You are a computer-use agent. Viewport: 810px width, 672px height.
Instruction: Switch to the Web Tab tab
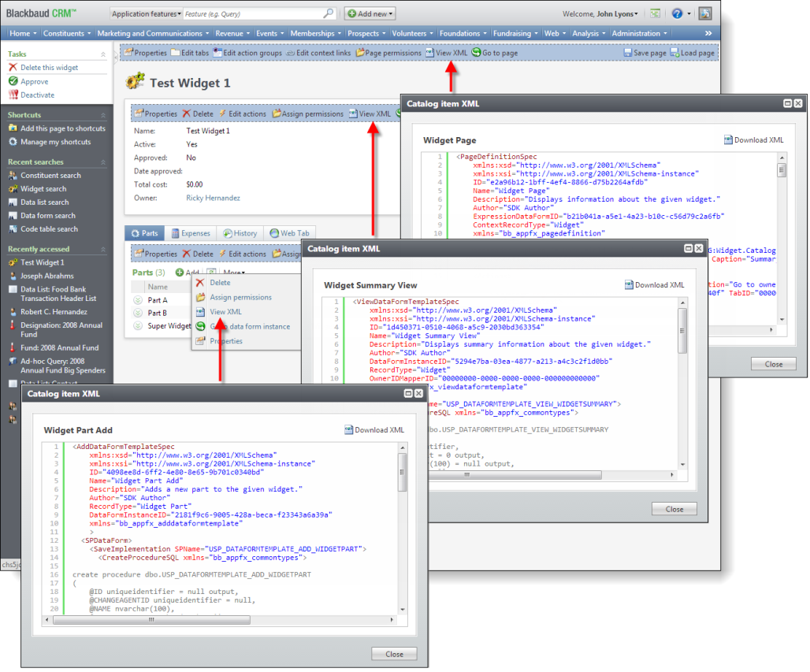(289, 233)
